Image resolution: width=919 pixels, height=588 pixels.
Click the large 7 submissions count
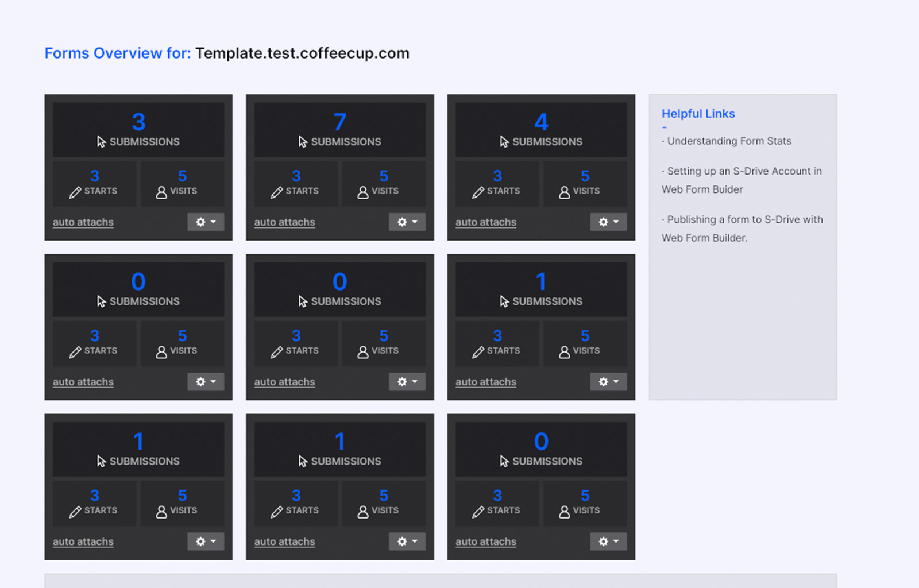pos(340,122)
